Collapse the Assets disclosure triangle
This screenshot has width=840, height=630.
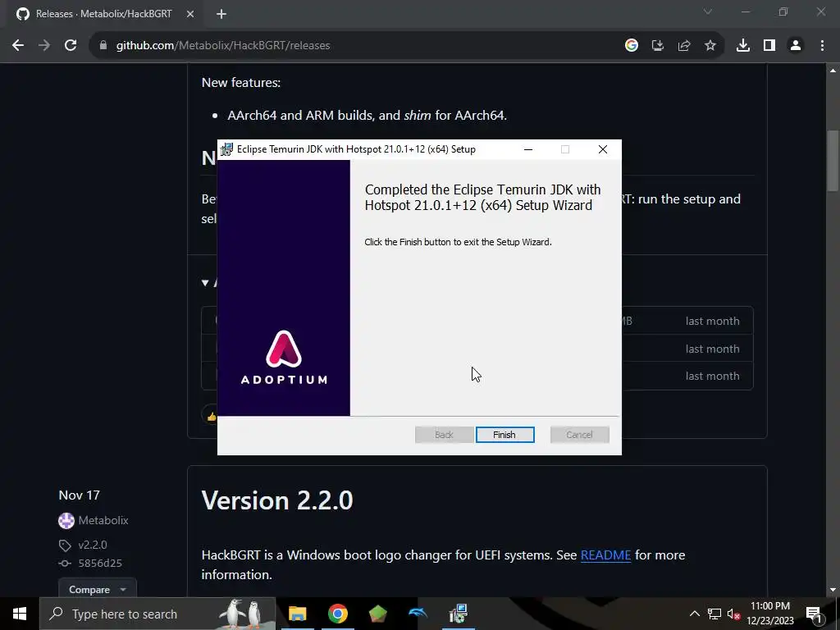tap(205, 282)
